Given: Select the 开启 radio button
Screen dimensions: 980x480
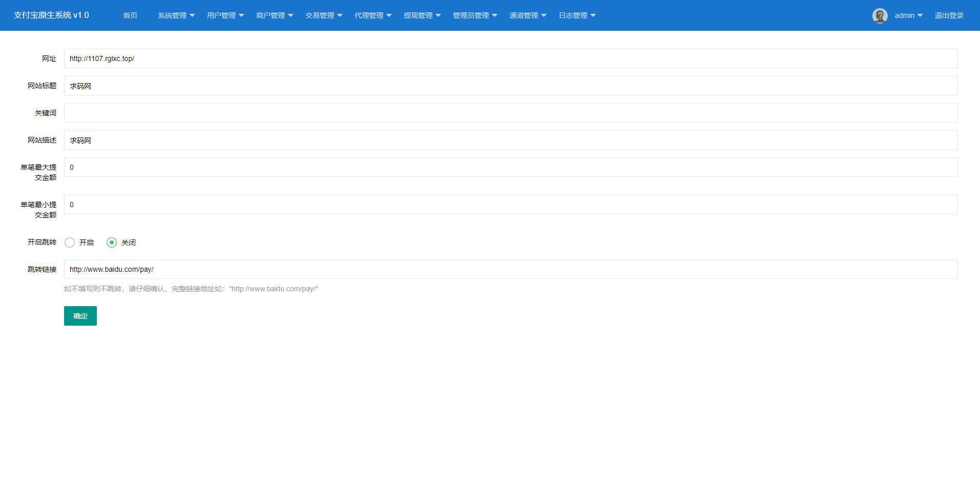Looking at the screenshot, I should pos(70,243).
